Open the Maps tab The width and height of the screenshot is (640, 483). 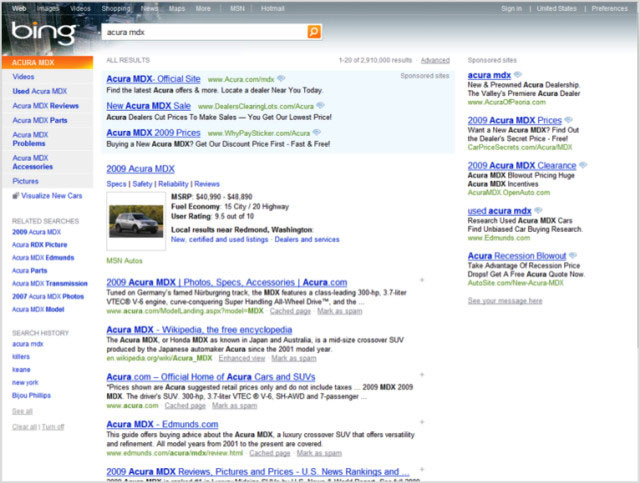click(x=177, y=8)
